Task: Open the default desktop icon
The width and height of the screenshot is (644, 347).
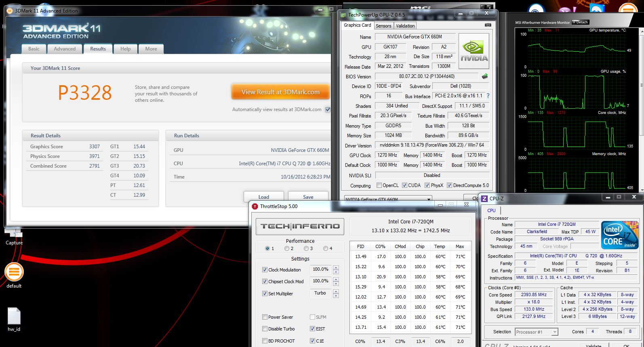Action: (x=14, y=275)
